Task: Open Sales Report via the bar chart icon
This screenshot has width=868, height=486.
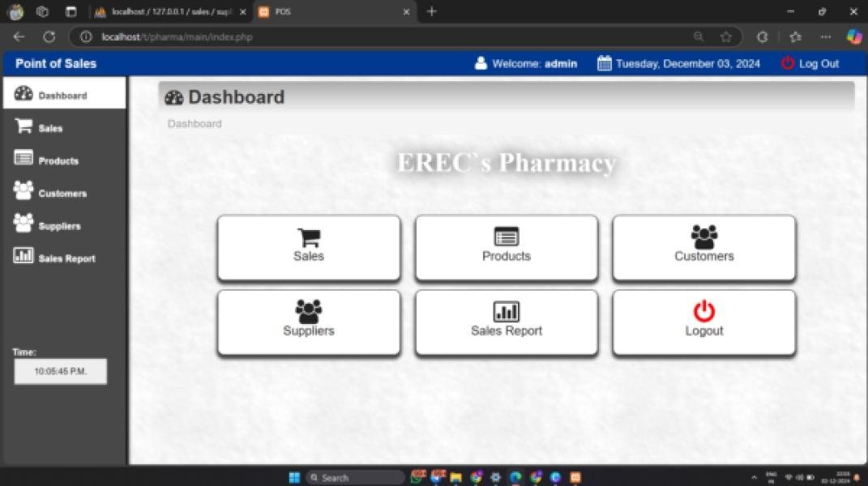Action: (22, 256)
